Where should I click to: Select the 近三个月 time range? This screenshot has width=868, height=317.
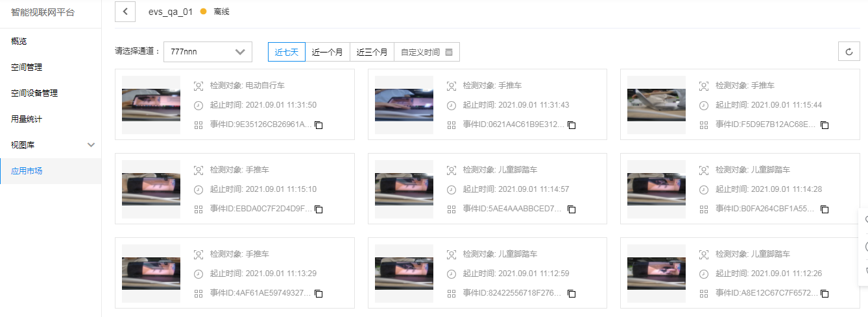[x=372, y=53]
